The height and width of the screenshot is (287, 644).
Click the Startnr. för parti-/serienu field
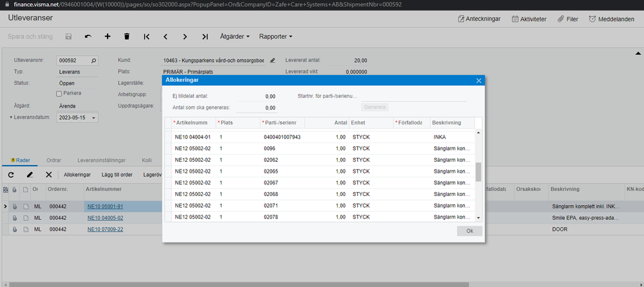pyautogui.click(x=414, y=96)
